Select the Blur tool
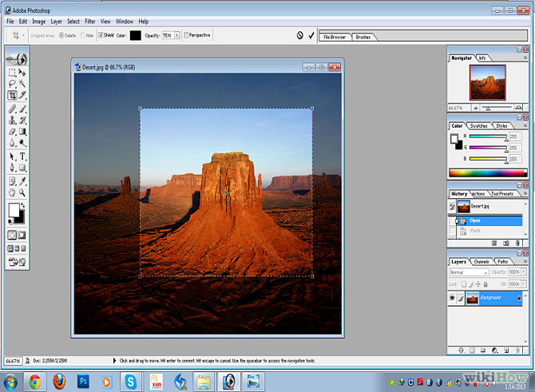Screen dimensions: 535x392 coord(12,143)
